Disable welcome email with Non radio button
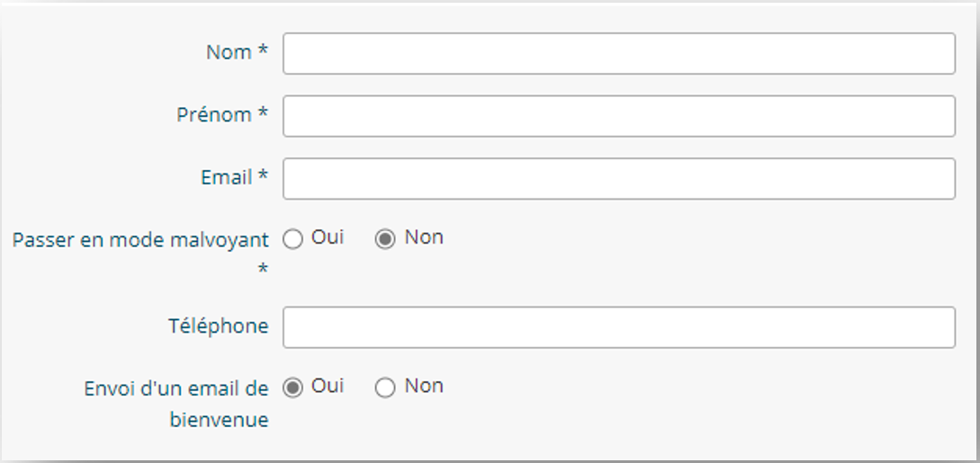980x463 pixels. [385, 387]
